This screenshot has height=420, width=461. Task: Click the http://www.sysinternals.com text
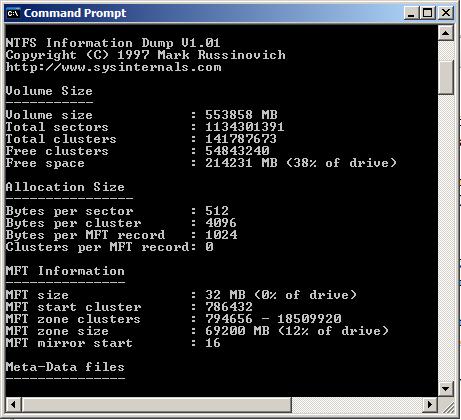click(x=113, y=67)
